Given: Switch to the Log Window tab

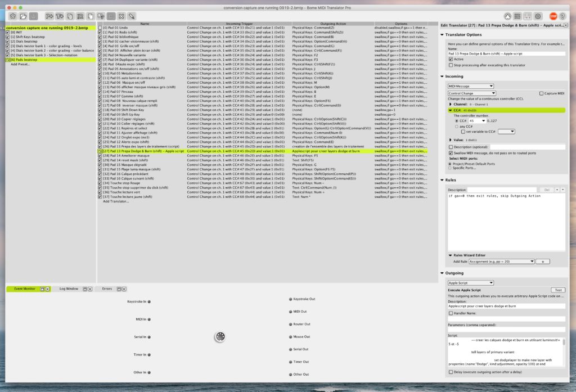Looking at the screenshot, I should pos(69,289).
